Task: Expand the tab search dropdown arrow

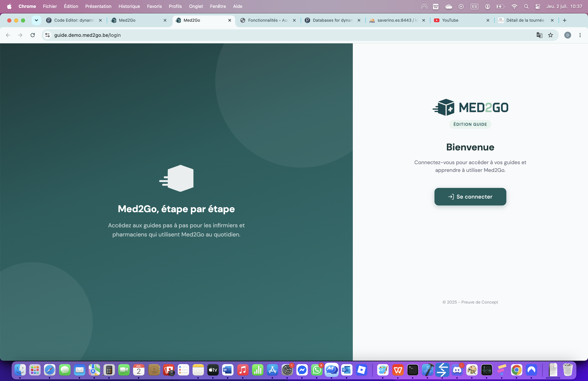Action: (36, 20)
